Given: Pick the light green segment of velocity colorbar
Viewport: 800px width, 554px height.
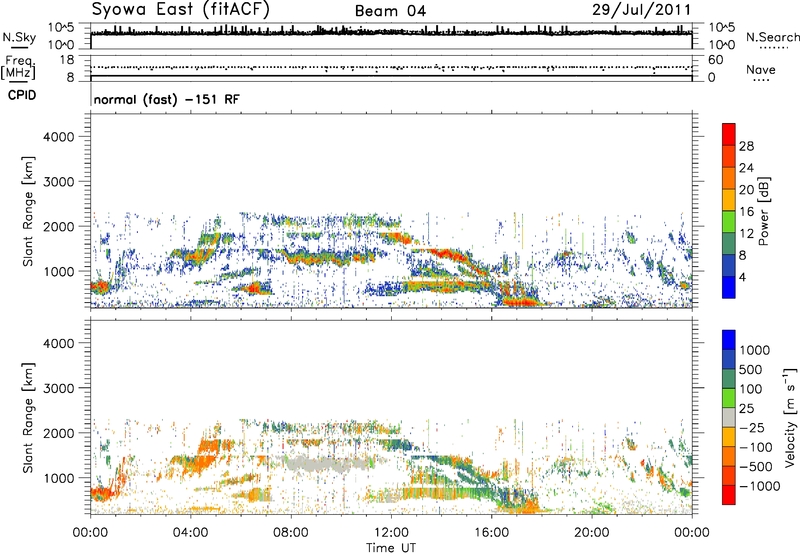Looking at the screenshot, I should point(729,398).
